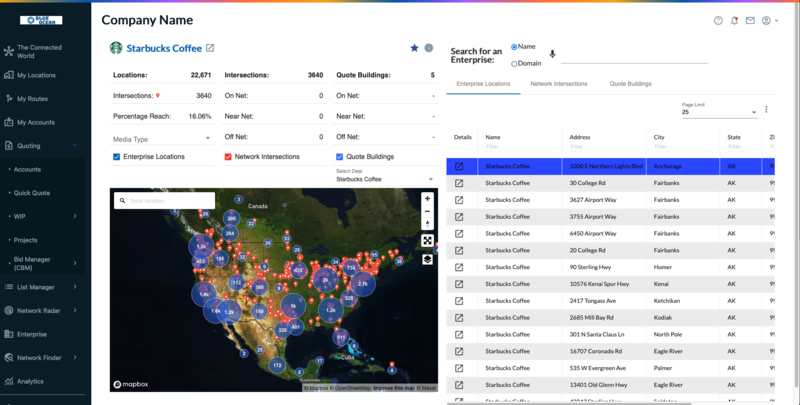Open the mail envelope icon
This screenshot has height=405, width=800.
750,20
